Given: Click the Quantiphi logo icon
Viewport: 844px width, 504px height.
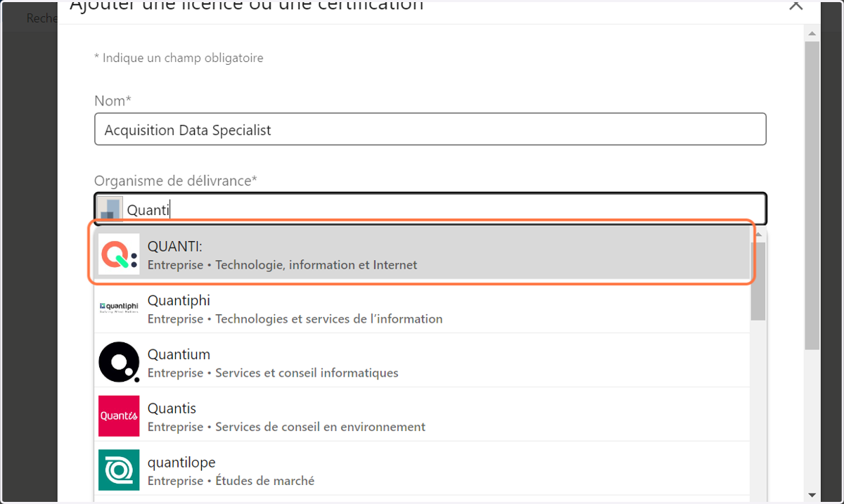Looking at the screenshot, I should (x=119, y=306).
